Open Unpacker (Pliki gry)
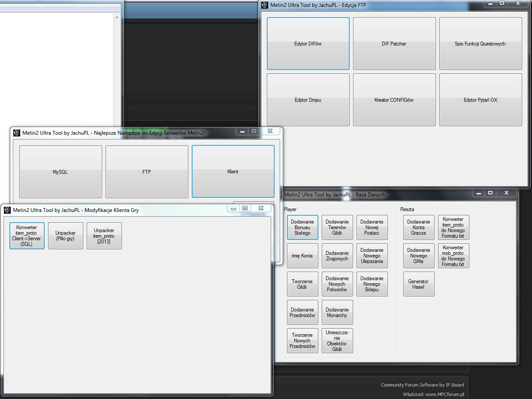The width and height of the screenshot is (532, 399). 66,236
